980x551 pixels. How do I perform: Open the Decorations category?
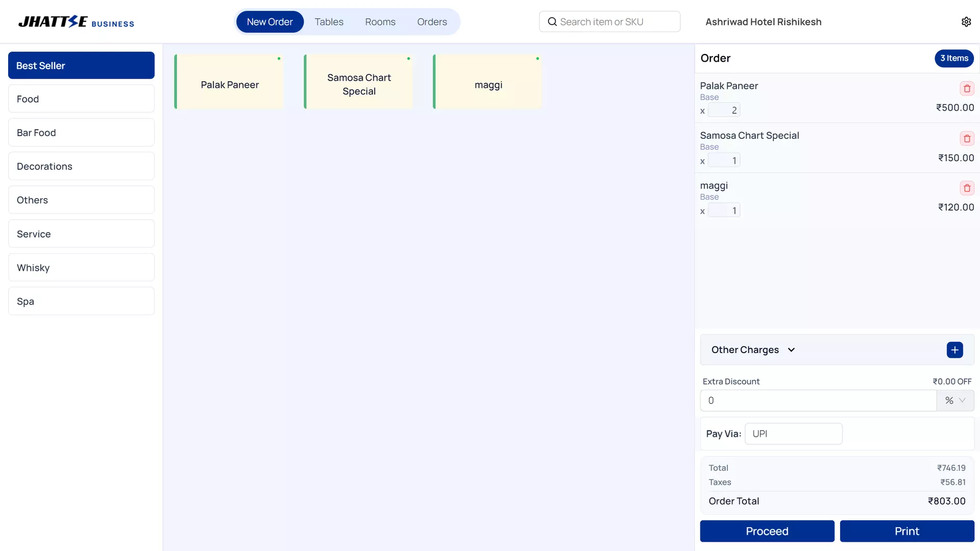pos(81,166)
